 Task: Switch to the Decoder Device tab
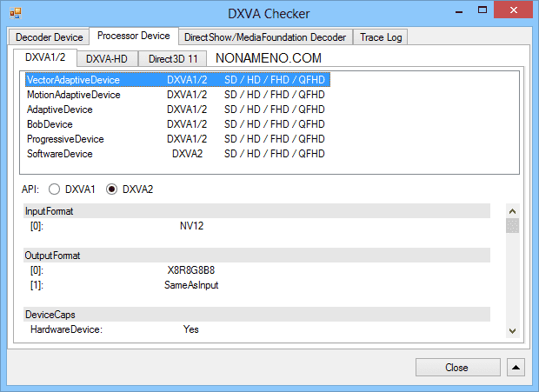pyautogui.click(x=50, y=37)
